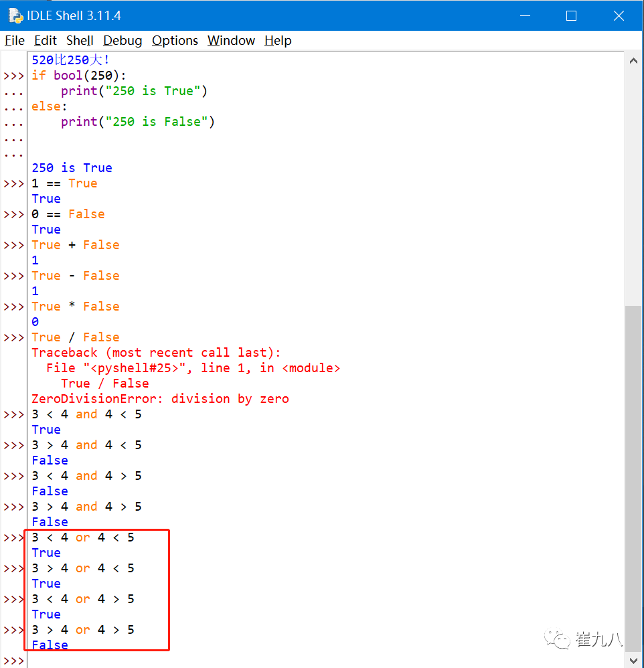Click the input 'True / False' at the prompt
This screenshot has width=644, height=668.
(76, 337)
